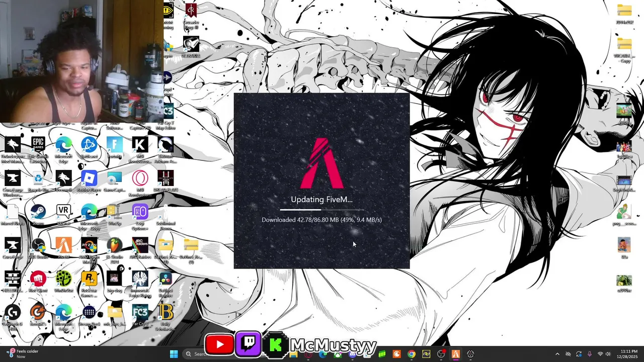This screenshot has height=362, width=644.
Task: Switch to FiveM taskbar icon
Action: tap(456, 354)
